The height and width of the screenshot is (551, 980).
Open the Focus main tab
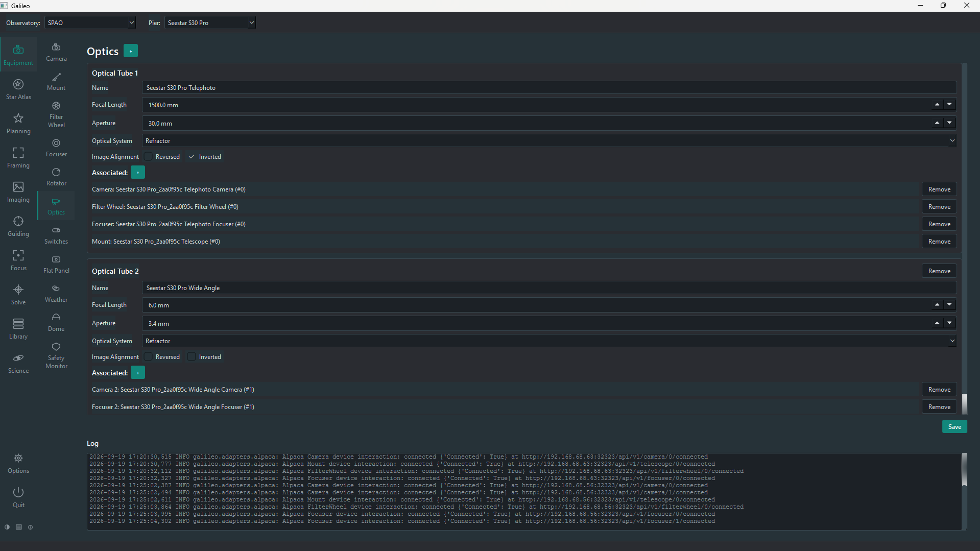click(18, 260)
